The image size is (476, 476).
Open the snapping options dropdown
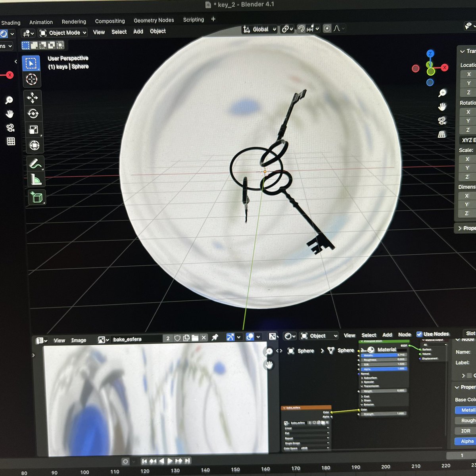pos(313,29)
